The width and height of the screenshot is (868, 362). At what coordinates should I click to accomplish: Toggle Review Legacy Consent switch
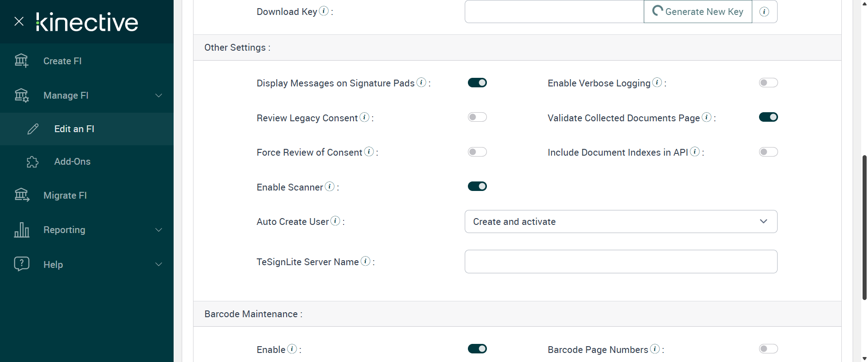(x=477, y=117)
